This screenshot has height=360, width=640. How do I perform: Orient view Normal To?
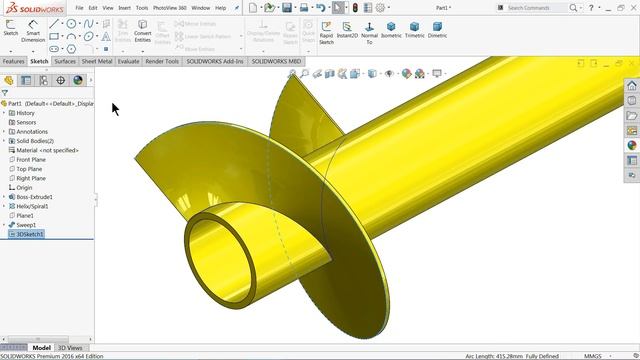(369, 33)
